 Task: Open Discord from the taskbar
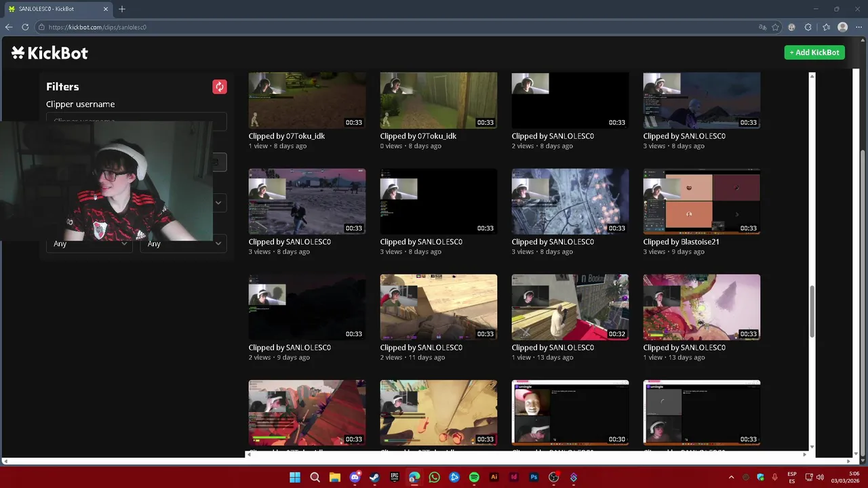(x=355, y=477)
